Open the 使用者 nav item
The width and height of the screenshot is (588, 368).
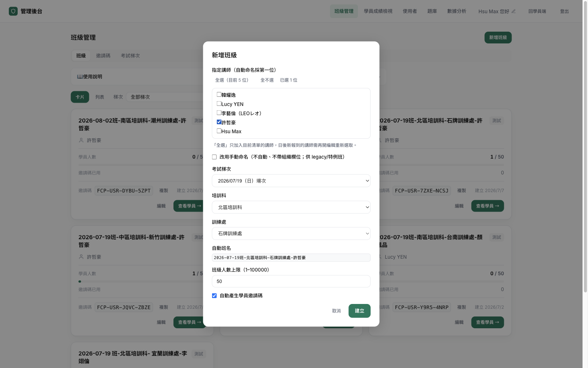pyautogui.click(x=410, y=11)
